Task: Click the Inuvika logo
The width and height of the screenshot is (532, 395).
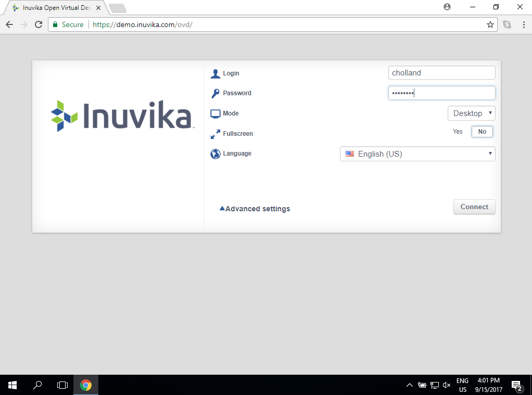Action: click(x=121, y=116)
